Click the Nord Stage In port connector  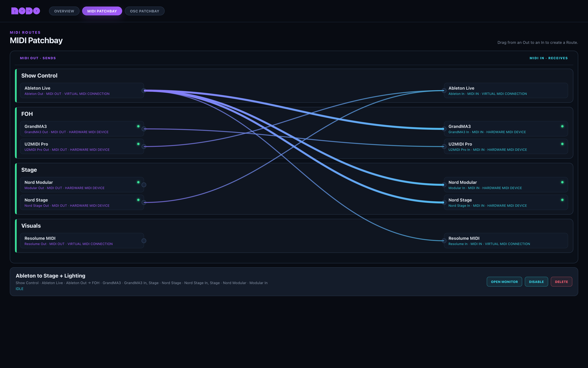click(444, 202)
